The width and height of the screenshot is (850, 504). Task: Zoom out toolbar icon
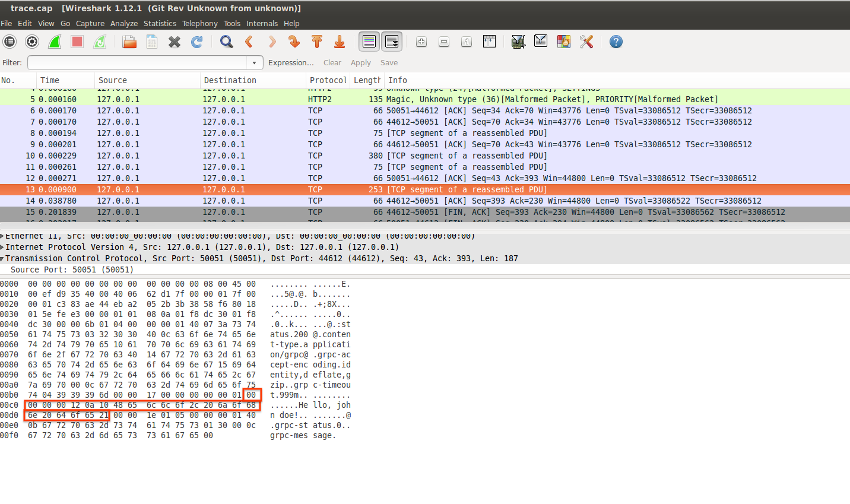click(x=444, y=42)
